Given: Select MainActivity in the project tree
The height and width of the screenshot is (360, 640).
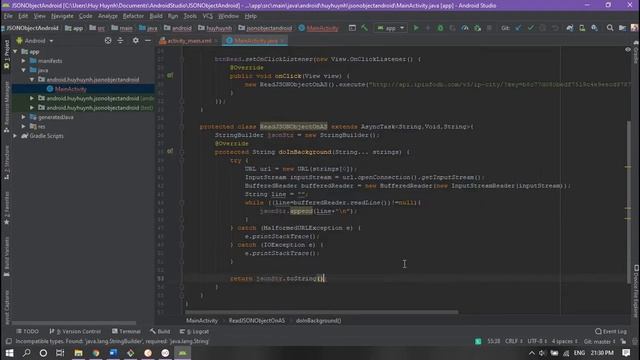Looking at the screenshot, I should click(70, 89).
